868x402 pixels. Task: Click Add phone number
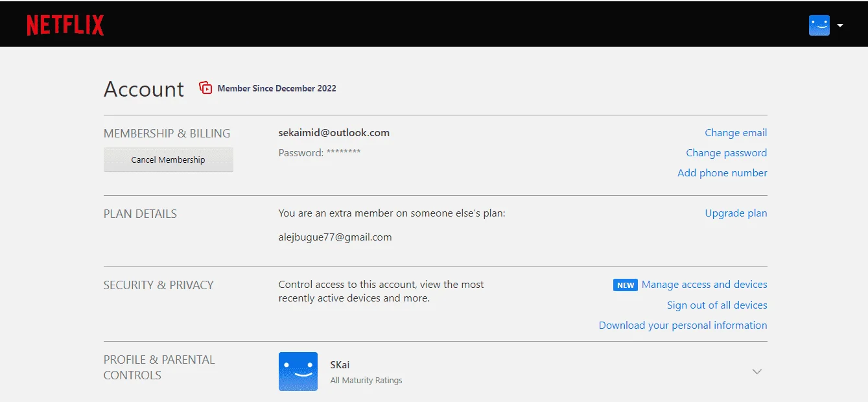[x=722, y=172]
